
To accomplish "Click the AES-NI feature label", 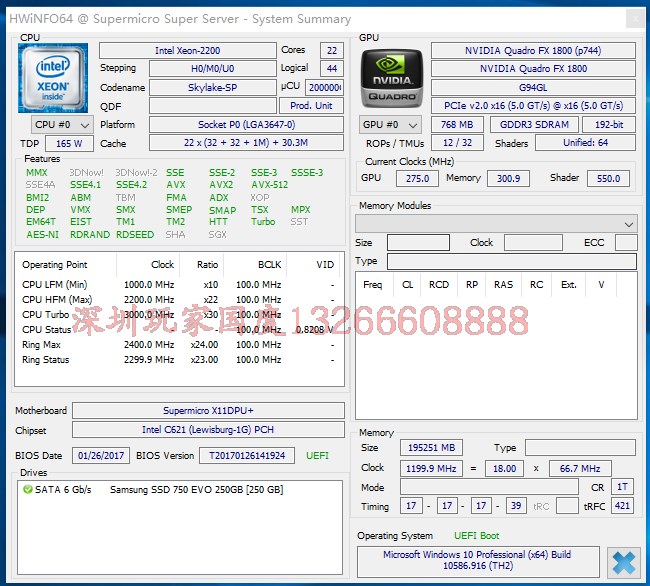I will (43, 235).
